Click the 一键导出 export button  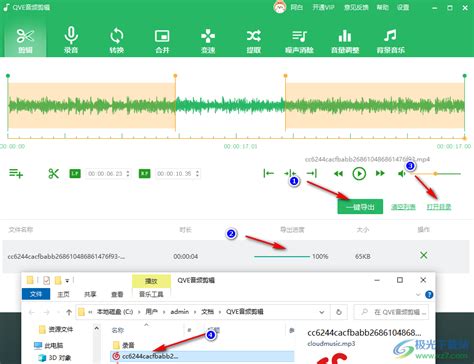(x=360, y=207)
